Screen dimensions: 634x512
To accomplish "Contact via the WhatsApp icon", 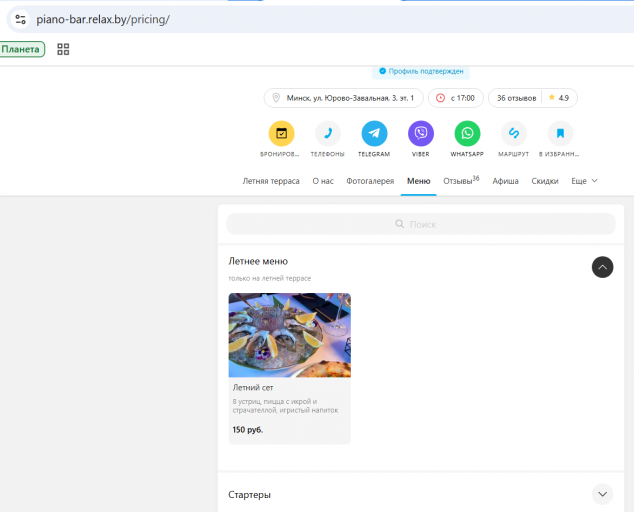I will [467, 133].
